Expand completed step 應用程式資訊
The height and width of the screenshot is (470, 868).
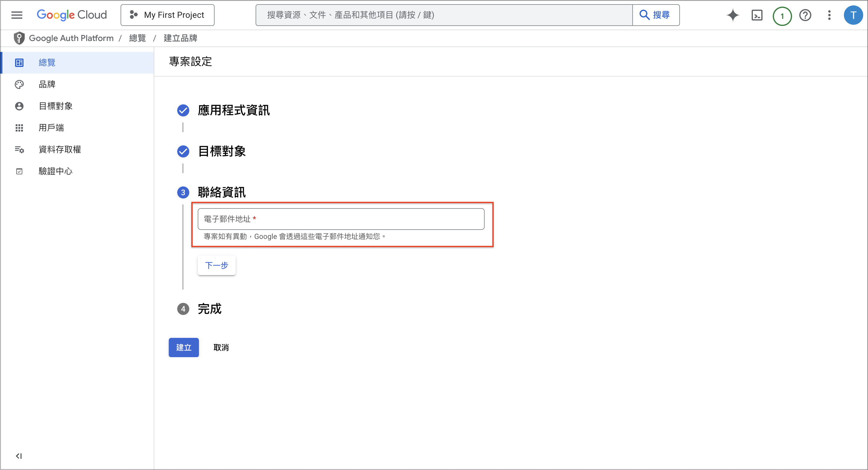pyautogui.click(x=234, y=110)
